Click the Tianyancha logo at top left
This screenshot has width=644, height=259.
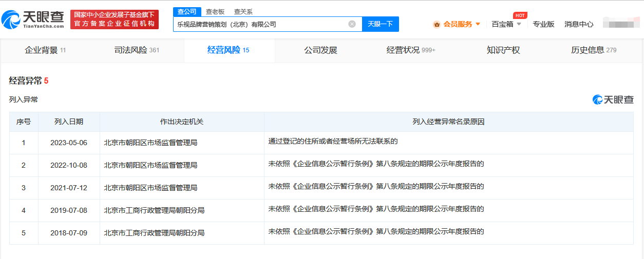tap(32, 19)
